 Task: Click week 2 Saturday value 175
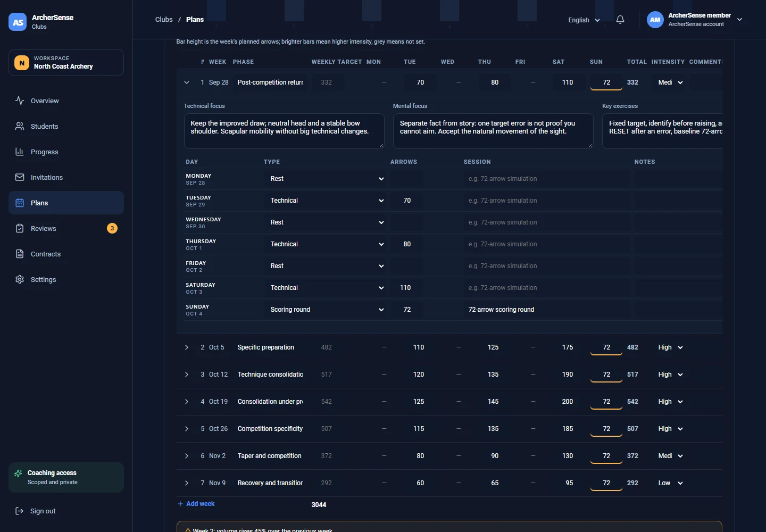click(568, 347)
